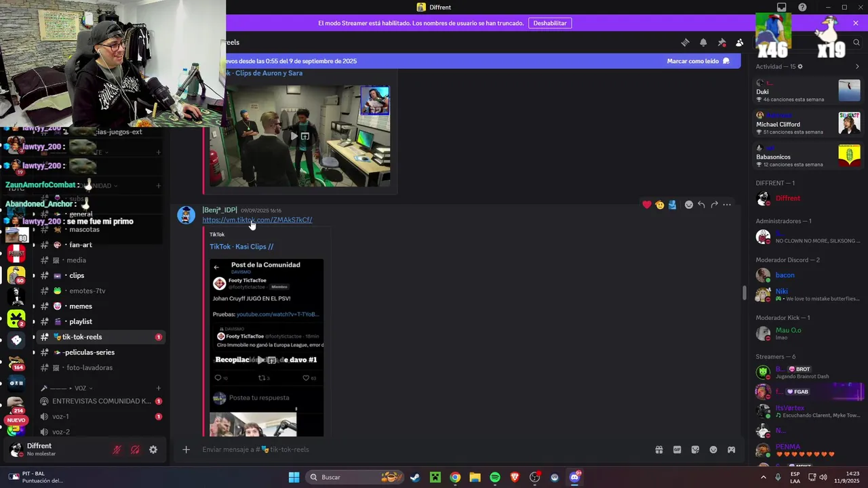Open the inbox icon in title bar
The height and width of the screenshot is (488, 868).
pos(782,7)
